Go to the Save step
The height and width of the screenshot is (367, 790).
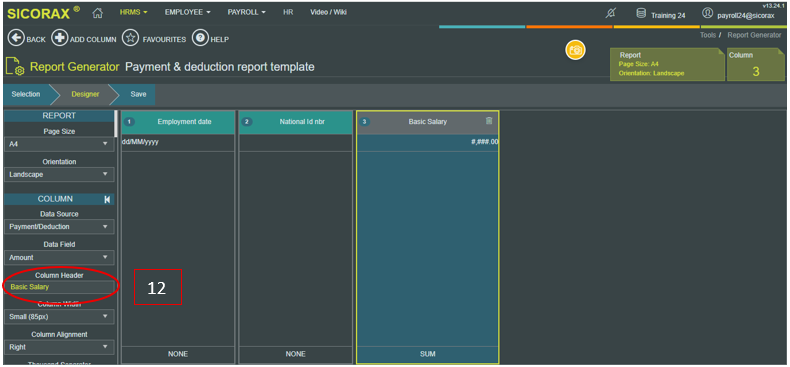point(138,94)
